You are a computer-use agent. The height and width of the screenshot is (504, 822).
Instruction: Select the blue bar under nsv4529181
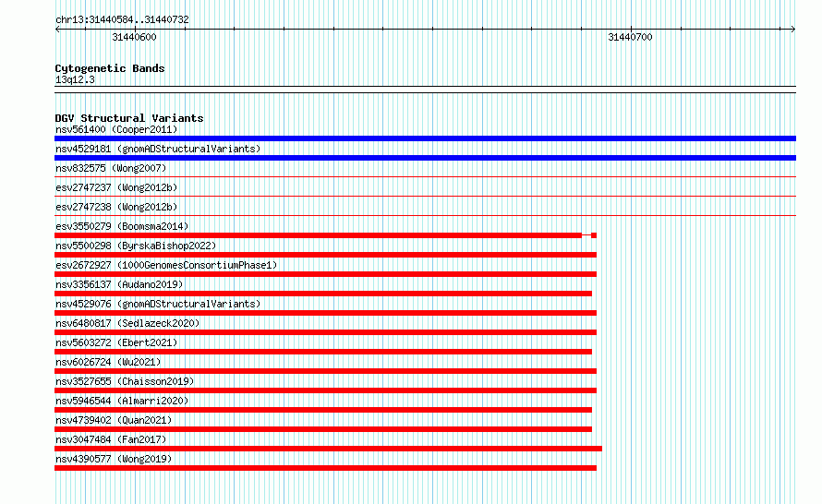[x=425, y=158]
